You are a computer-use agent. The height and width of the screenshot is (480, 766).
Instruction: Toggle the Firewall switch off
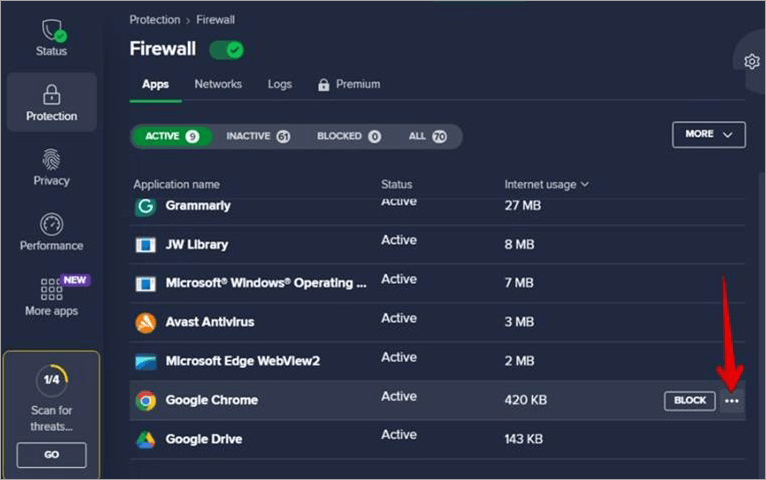tap(226, 49)
